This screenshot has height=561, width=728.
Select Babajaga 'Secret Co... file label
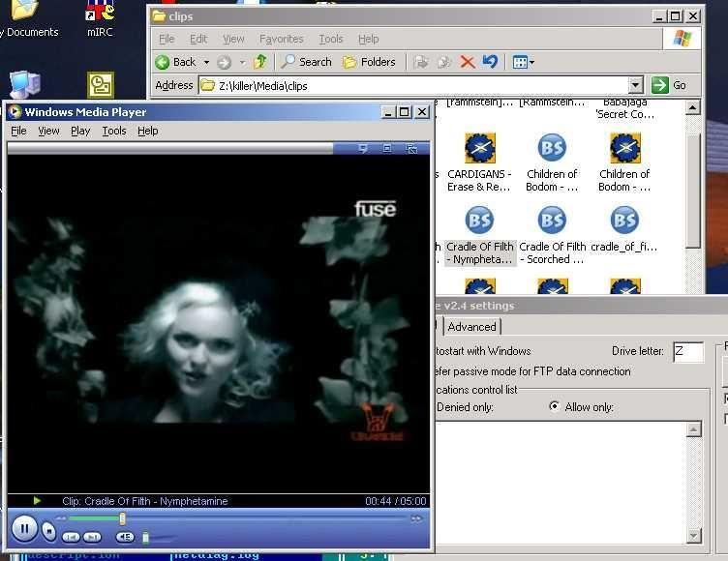click(x=625, y=108)
